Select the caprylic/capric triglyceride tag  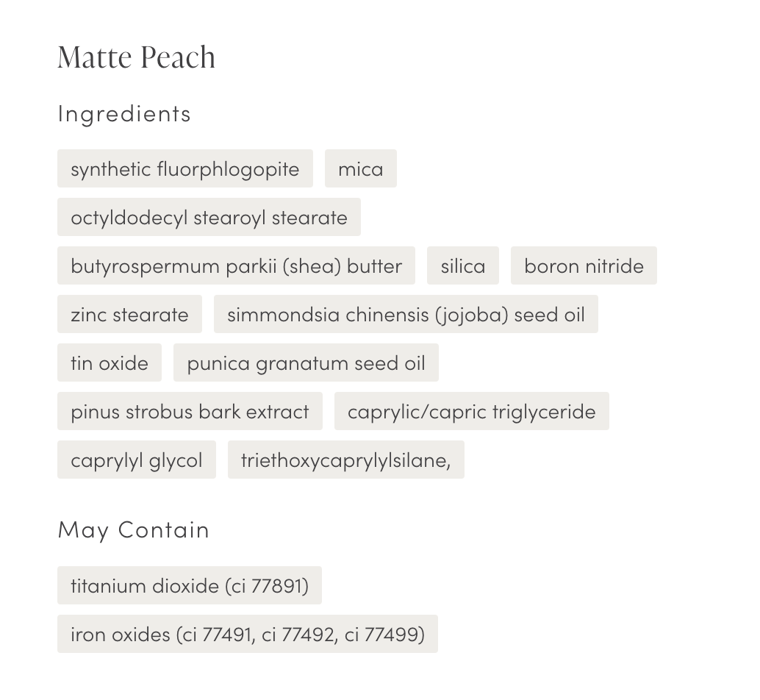click(471, 412)
